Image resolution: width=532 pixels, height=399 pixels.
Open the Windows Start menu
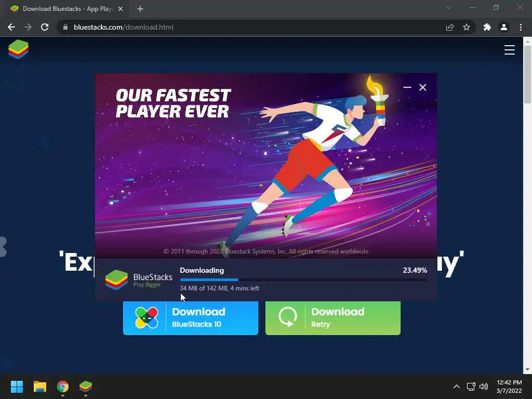coord(17,387)
